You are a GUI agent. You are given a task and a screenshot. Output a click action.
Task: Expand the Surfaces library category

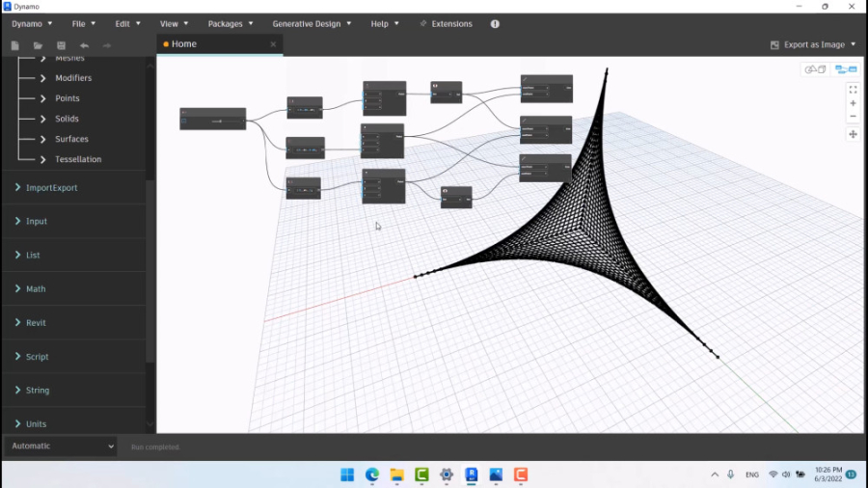42,139
